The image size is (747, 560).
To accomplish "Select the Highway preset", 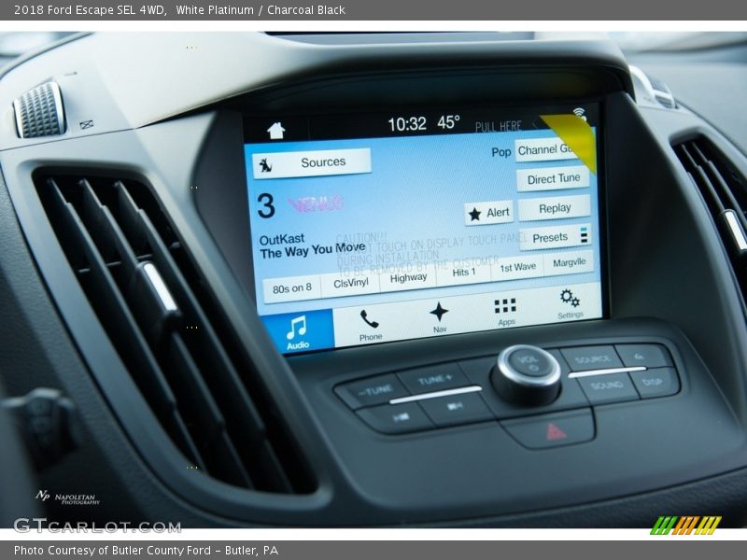I will point(408,277).
